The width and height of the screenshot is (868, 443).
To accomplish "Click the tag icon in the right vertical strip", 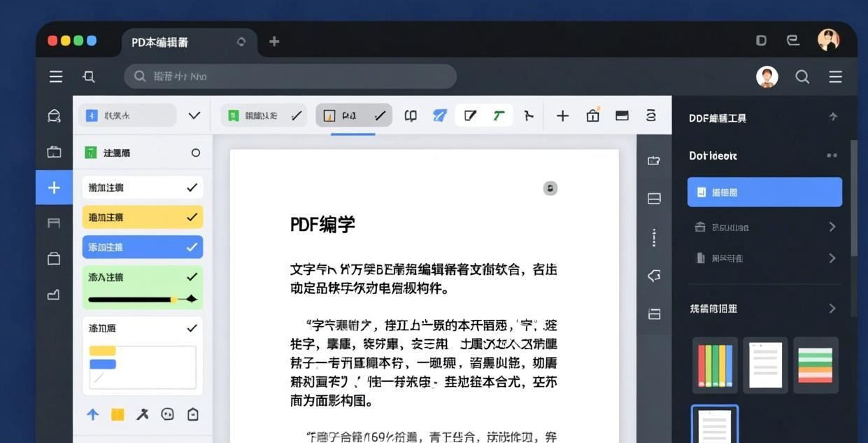I will (x=654, y=276).
